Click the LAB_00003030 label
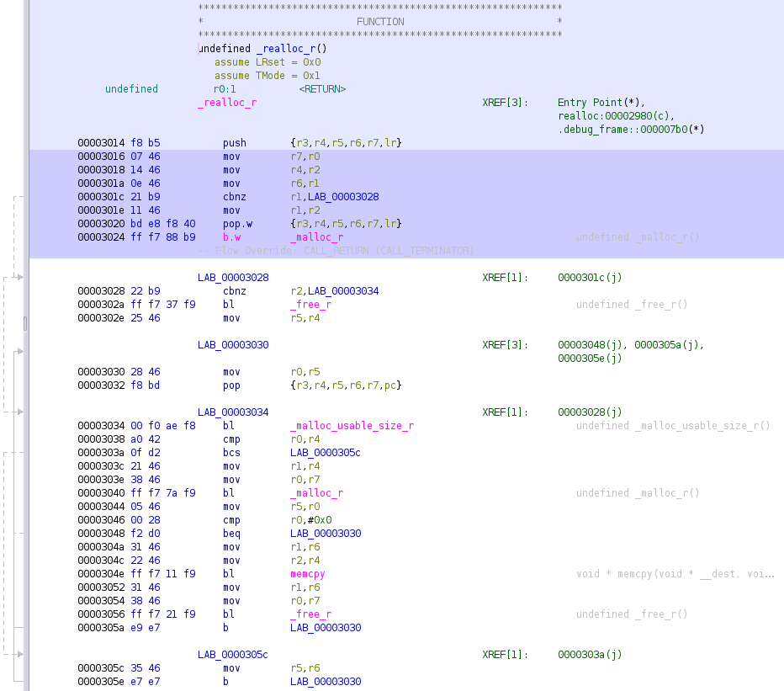784x691 pixels. coord(233,345)
